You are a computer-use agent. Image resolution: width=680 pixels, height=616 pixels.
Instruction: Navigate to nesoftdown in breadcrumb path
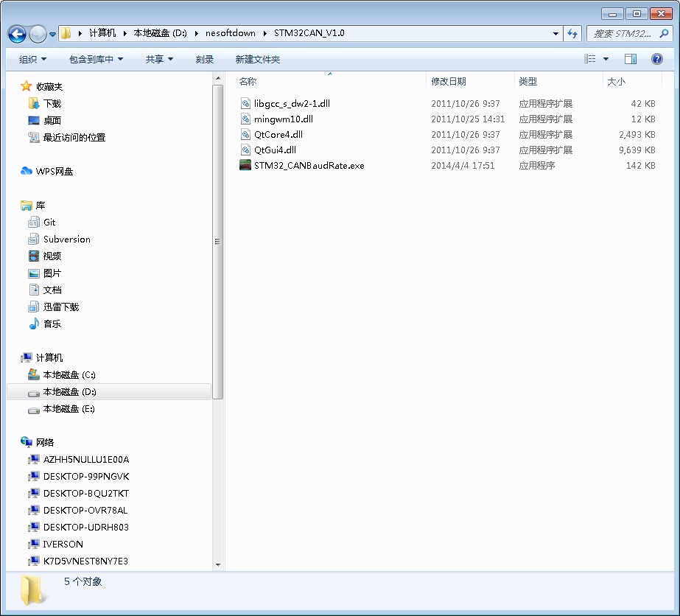(231, 33)
